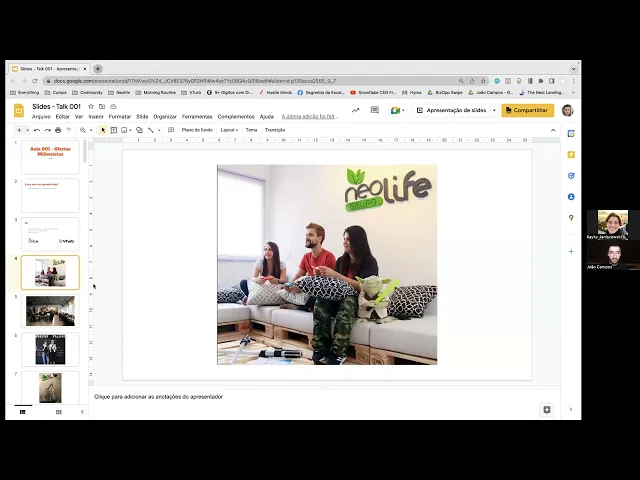640x480 pixels.
Task: Click the add new slide plus button
Action: point(19,130)
